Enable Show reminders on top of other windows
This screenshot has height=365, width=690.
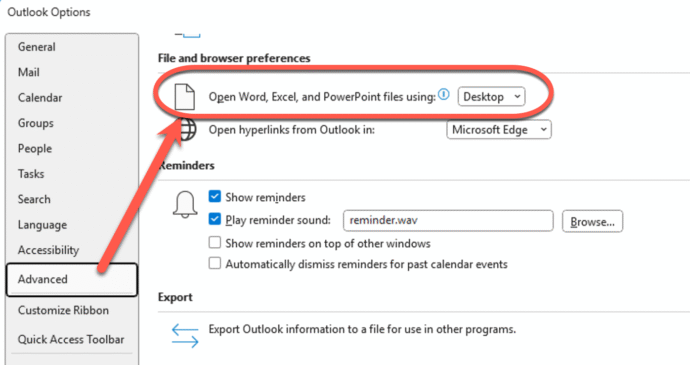pos(215,242)
